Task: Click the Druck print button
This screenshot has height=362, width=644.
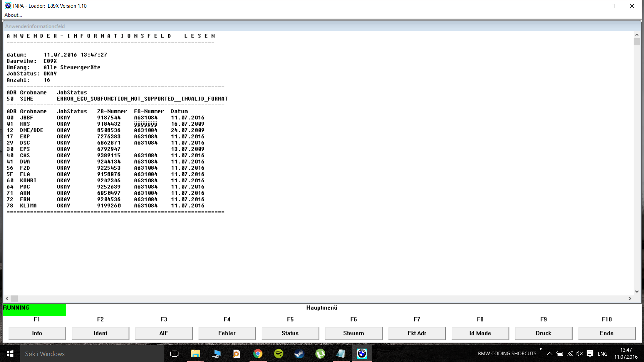Action: pyautogui.click(x=543, y=333)
